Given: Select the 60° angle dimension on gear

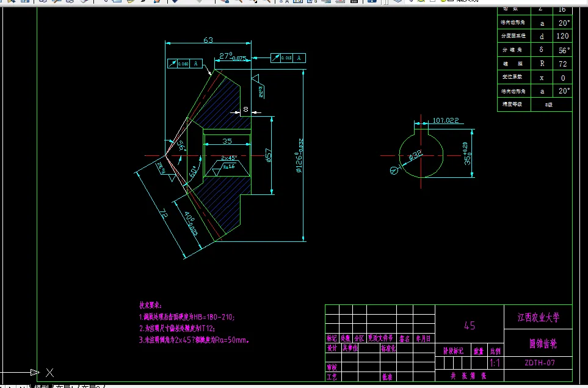Looking at the screenshot, I should (193, 172).
